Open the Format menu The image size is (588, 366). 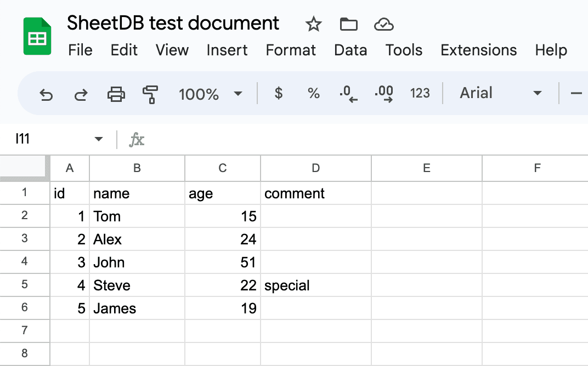point(291,50)
